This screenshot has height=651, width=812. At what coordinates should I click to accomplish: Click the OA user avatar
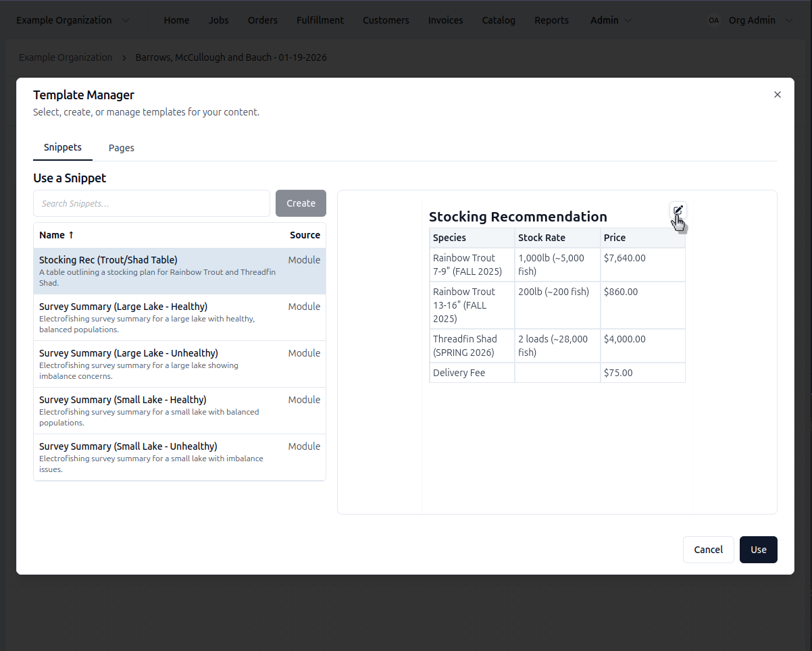[x=713, y=20]
